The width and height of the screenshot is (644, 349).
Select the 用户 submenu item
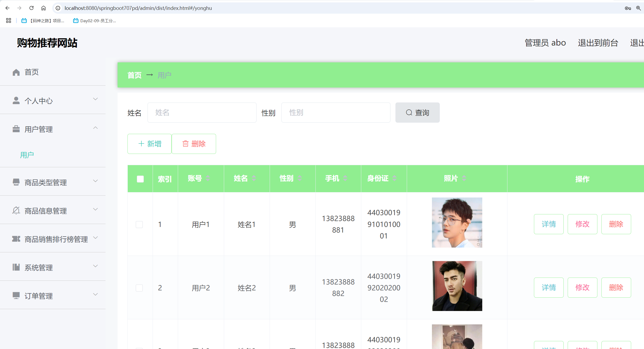point(27,155)
